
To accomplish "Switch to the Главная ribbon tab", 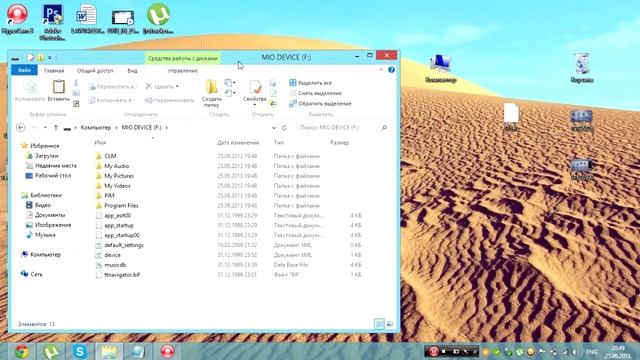I will coord(54,71).
